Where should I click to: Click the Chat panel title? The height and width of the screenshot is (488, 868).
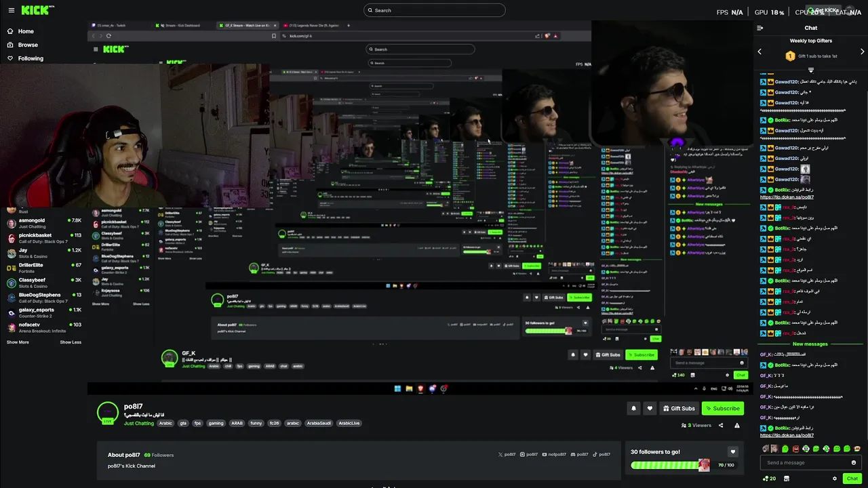810,28
